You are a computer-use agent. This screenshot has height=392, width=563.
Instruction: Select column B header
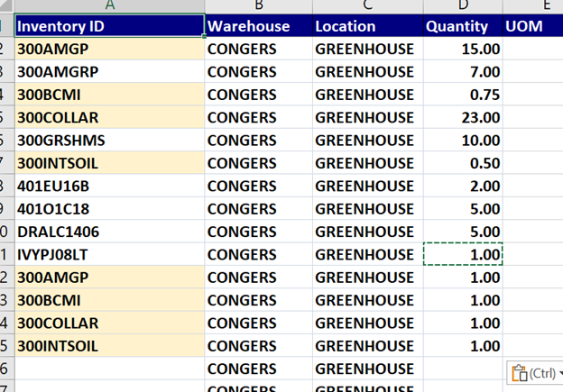[x=258, y=5]
